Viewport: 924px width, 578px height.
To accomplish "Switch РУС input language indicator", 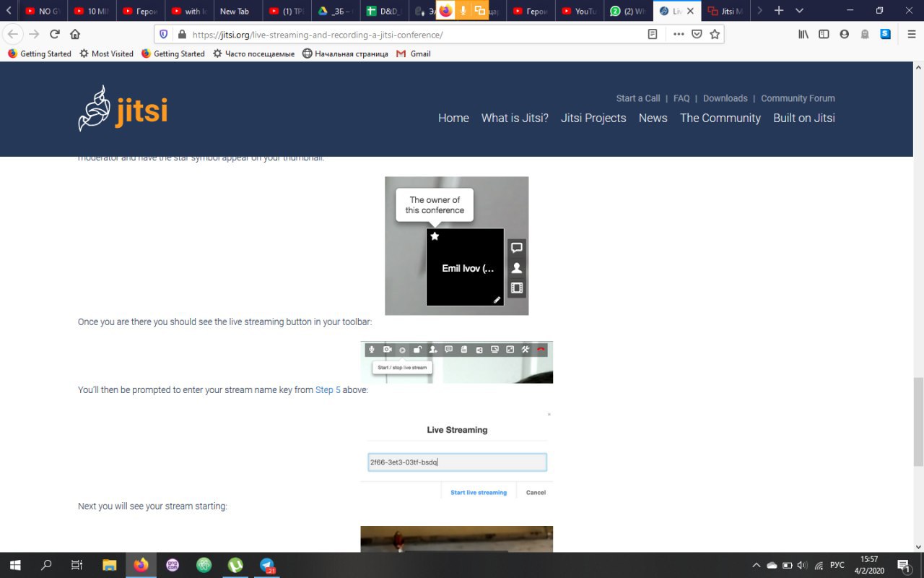I will (837, 565).
